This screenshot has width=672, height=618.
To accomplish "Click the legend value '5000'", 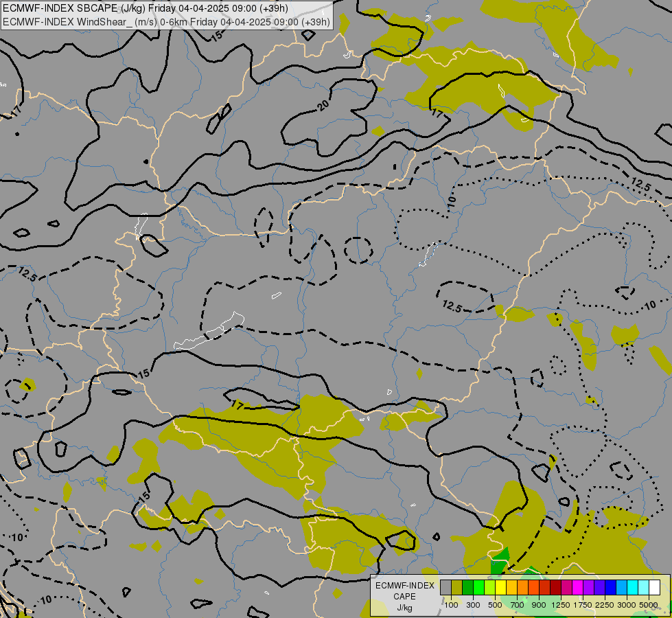I will (x=649, y=605).
